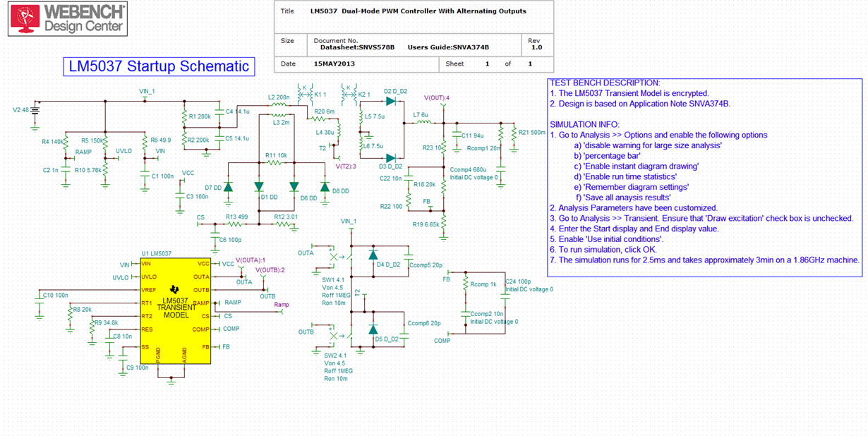Click the purple Ramp probe label

pos(282,305)
